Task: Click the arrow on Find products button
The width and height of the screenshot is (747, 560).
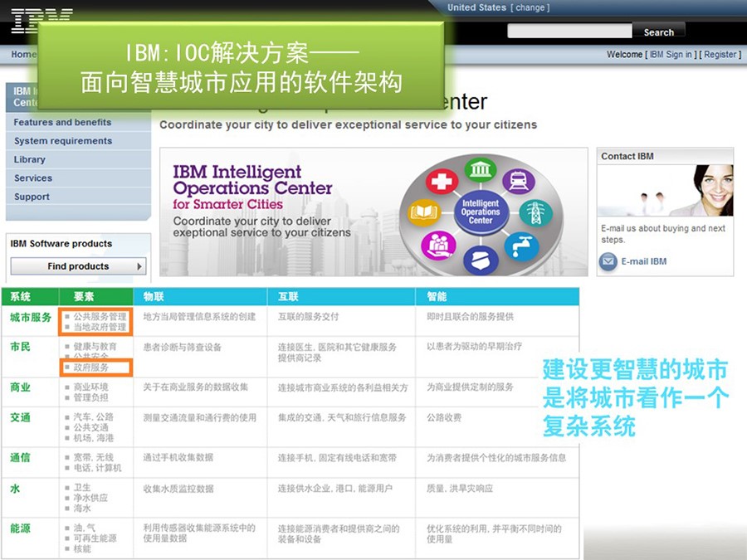Action: click(x=139, y=266)
